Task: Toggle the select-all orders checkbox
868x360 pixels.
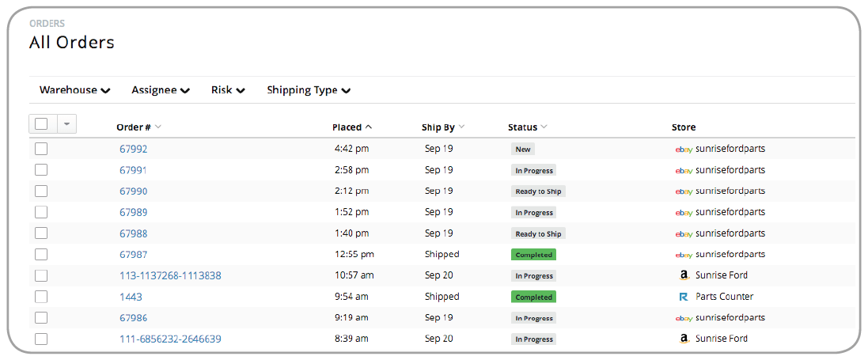Action: [41, 123]
